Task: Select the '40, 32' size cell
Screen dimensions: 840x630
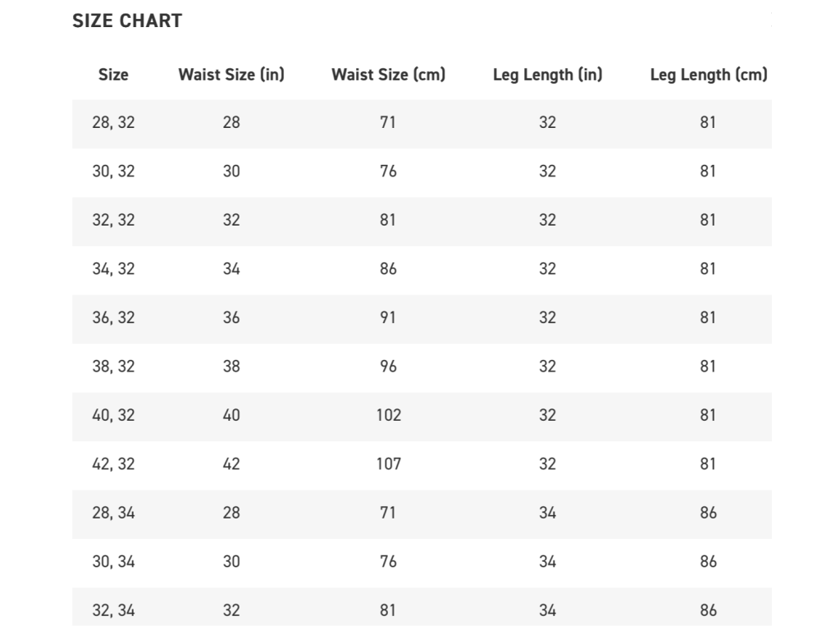Action: pos(113,415)
